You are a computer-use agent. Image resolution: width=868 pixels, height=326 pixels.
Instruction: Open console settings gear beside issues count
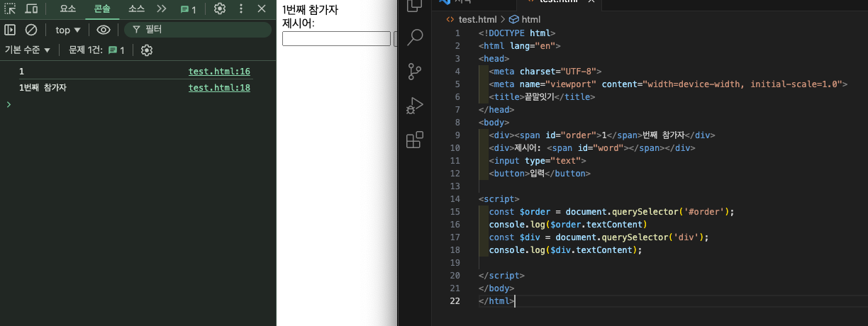click(147, 50)
